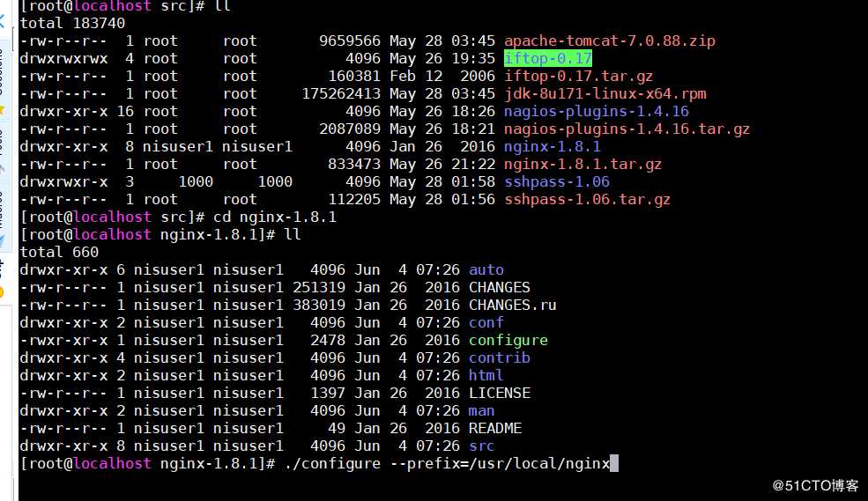Click the 'total 660' line

pos(59,252)
